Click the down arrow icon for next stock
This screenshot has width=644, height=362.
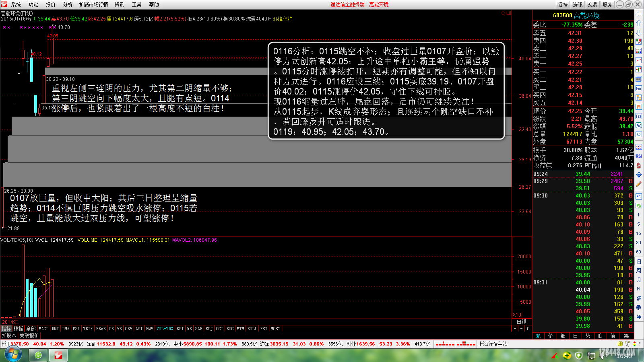639,33
